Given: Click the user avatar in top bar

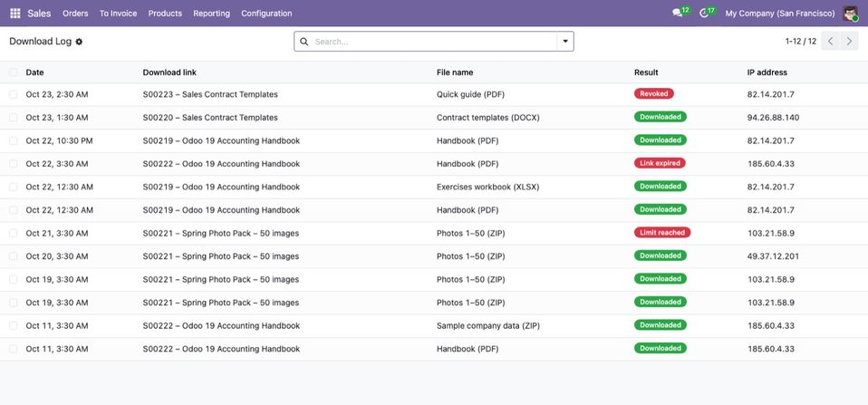Looking at the screenshot, I should point(850,14).
